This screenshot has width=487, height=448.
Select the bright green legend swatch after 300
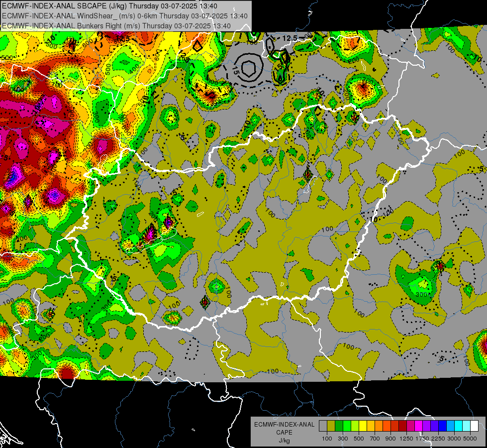[347, 426]
